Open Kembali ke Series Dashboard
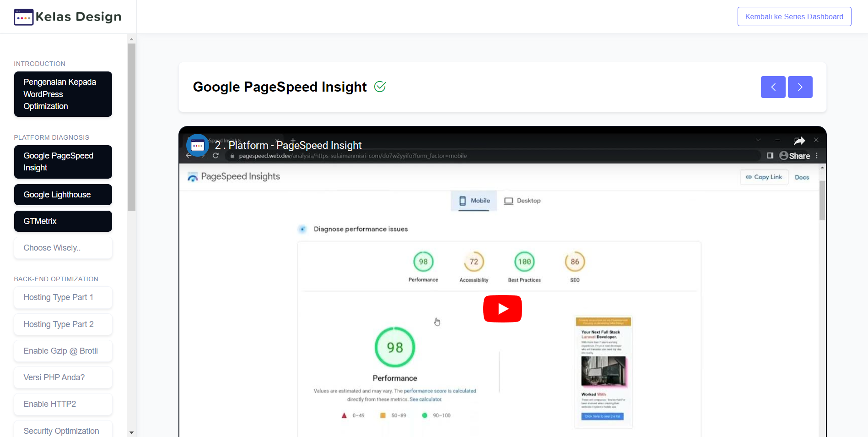Viewport: 868px width, 437px height. click(794, 16)
